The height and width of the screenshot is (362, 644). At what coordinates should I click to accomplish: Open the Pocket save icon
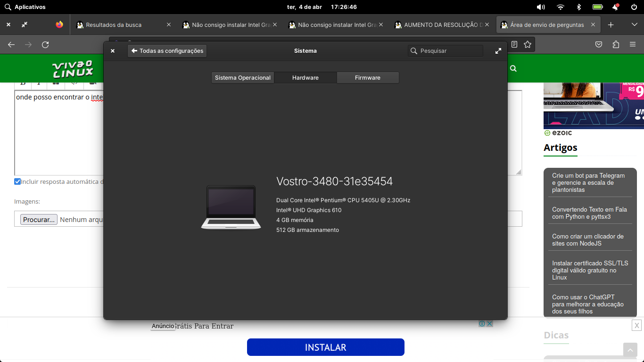(599, 44)
